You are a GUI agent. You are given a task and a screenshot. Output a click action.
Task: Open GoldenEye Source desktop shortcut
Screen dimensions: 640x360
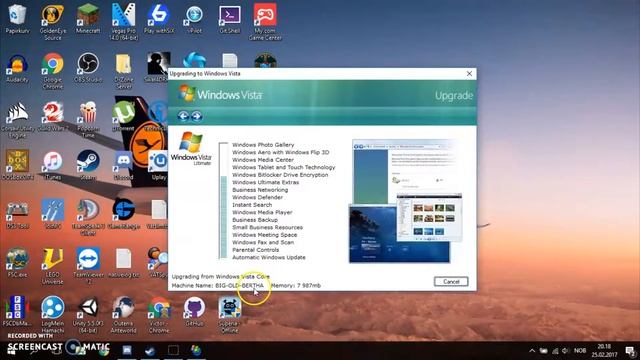pos(53,22)
